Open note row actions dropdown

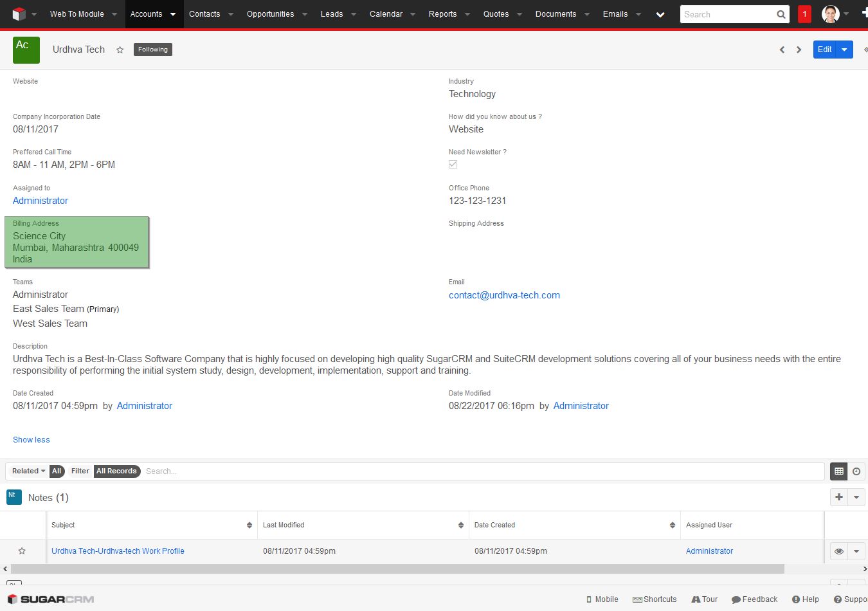856,551
